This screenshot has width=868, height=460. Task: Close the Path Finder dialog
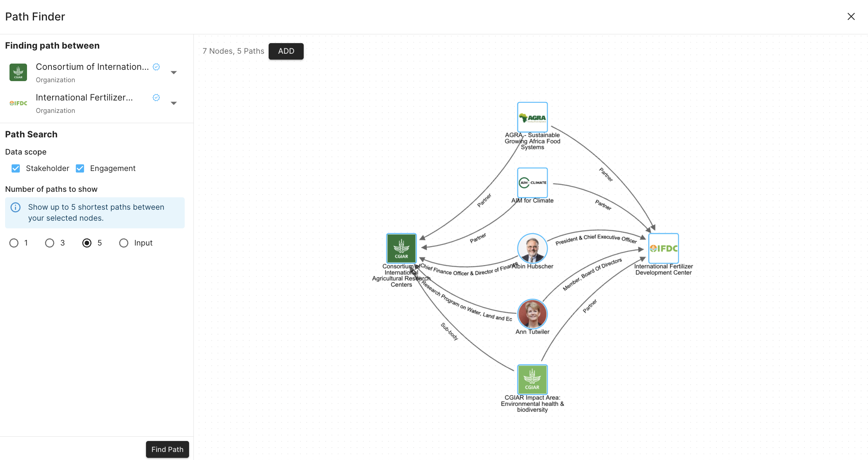(x=851, y=16)
